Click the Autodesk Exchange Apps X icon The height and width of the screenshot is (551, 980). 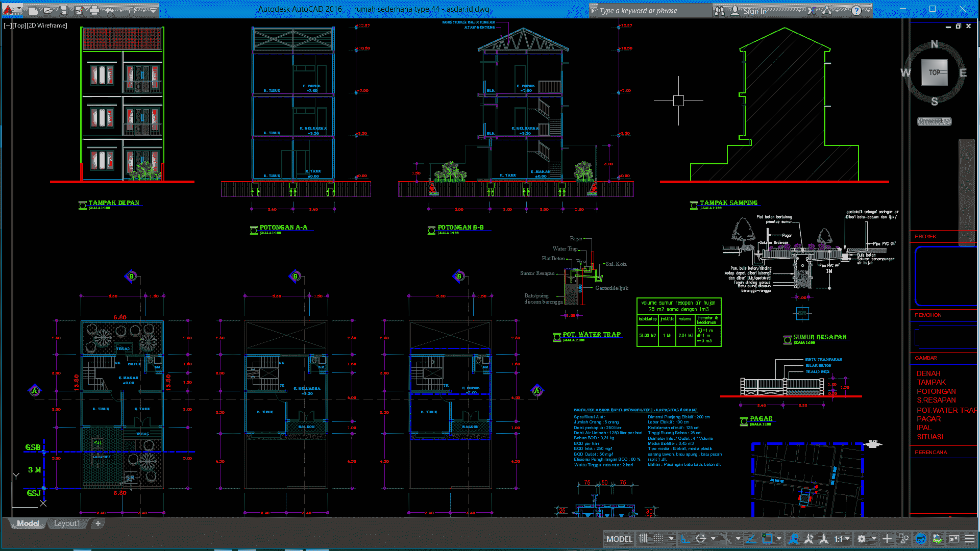[812, 10]
